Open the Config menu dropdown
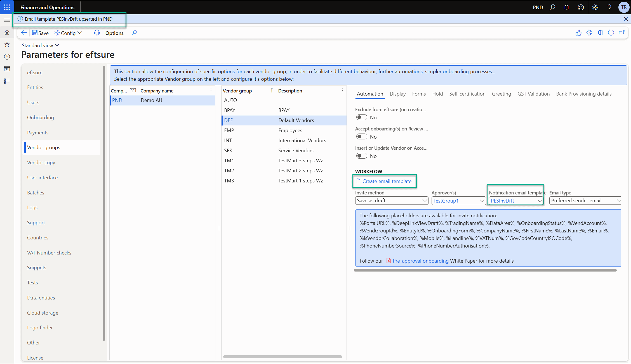 click(x=68, y=33)
